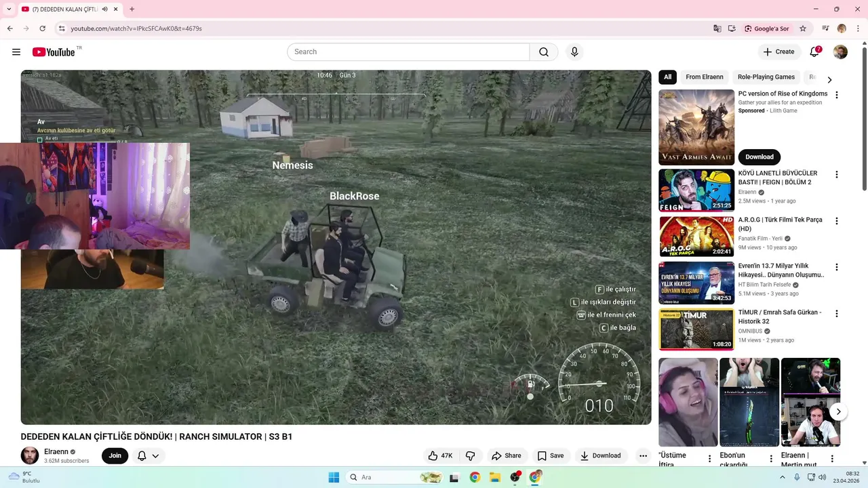Open the tab search dropdown arrow

(x=9, y=9)
